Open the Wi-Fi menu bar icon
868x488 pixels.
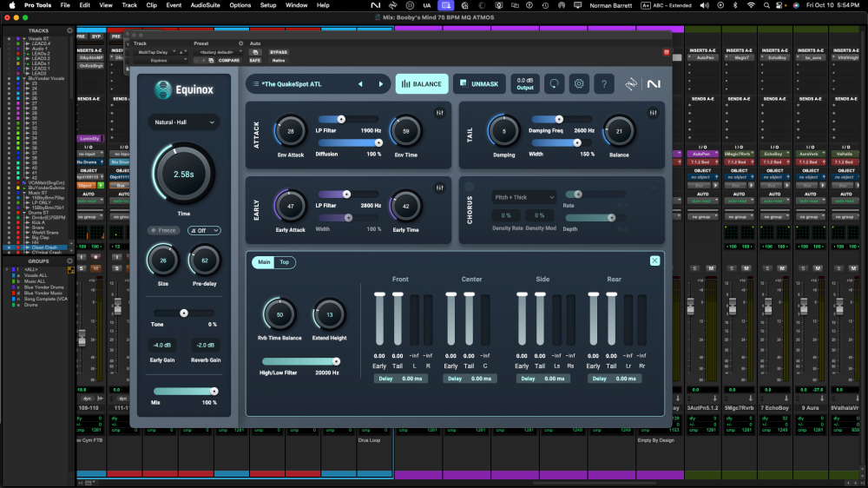pos(751,5)
